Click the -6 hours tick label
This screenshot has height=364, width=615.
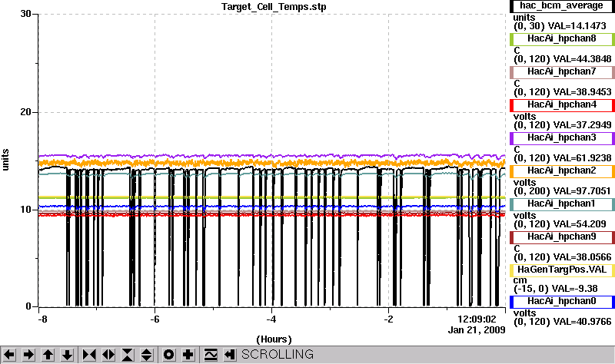(x=155, y=319)
